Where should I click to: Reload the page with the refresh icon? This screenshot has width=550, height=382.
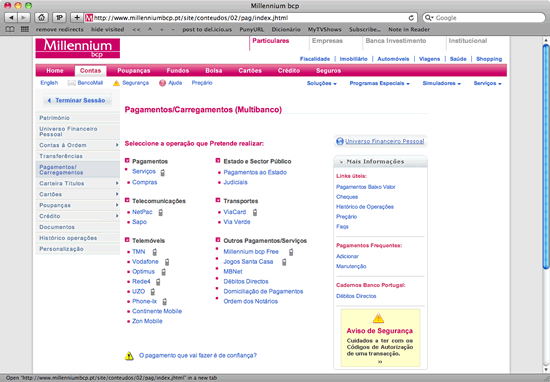pyautogui.click(x=411, y=18)
